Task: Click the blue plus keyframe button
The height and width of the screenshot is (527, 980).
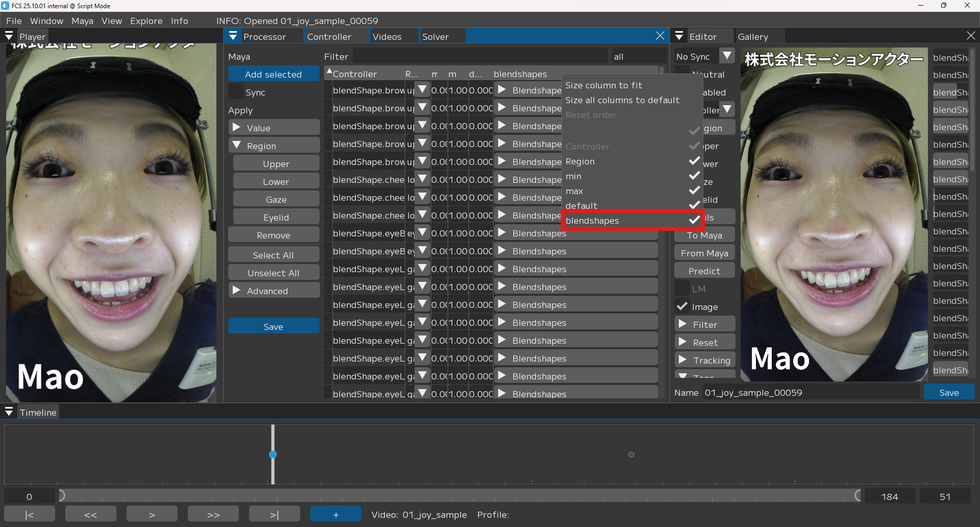Action: pyautogui.click(x=335, y=514)
